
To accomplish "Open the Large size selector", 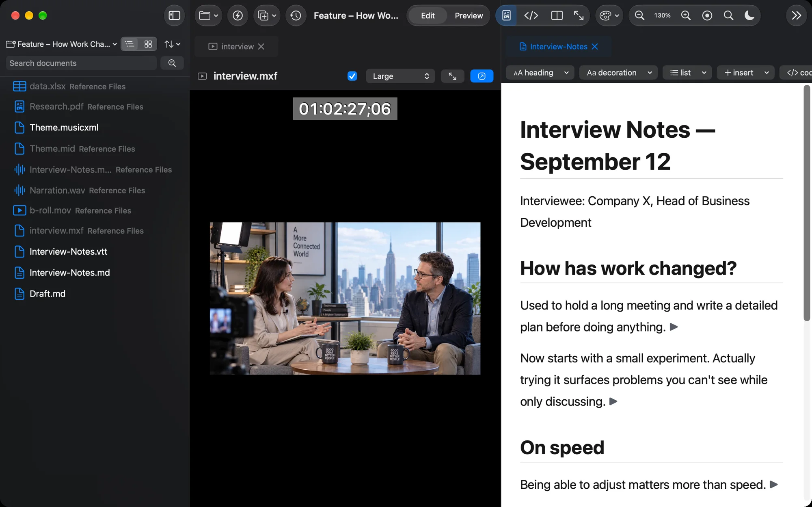I will (400, 76).
